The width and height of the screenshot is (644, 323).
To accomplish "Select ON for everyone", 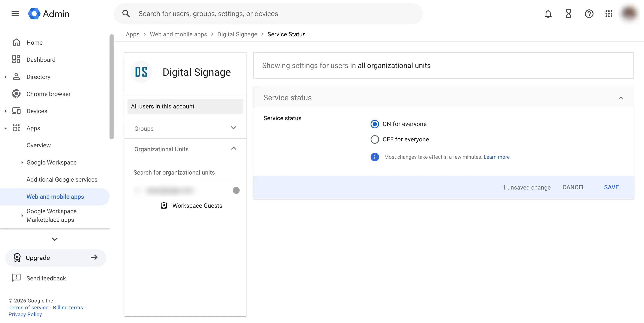I will 375,124.
